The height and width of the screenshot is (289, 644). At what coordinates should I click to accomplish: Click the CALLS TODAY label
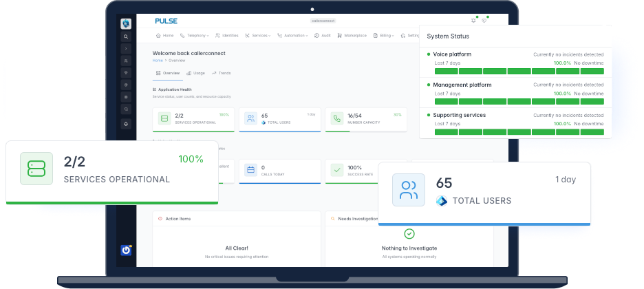(x=273, y=175)
